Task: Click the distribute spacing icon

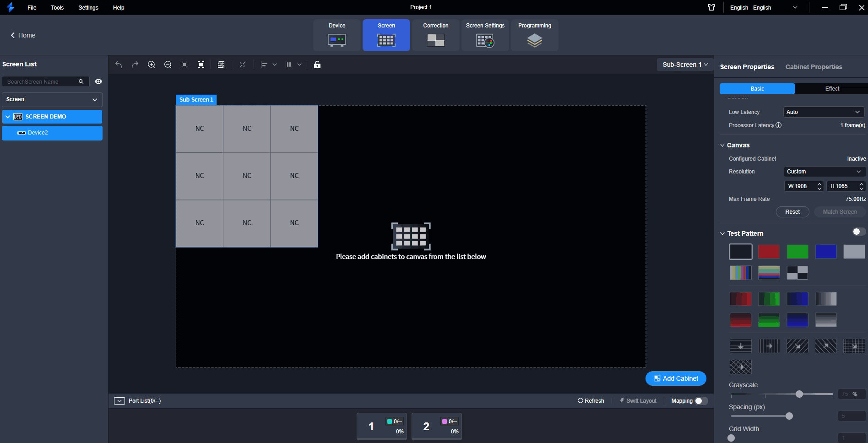Action: 288,65
